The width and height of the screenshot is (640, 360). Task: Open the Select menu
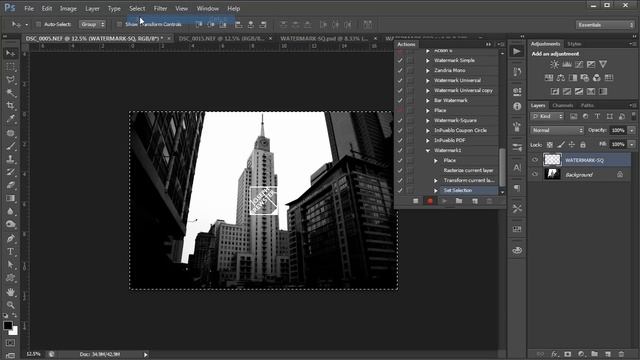(x=137, y=8)
